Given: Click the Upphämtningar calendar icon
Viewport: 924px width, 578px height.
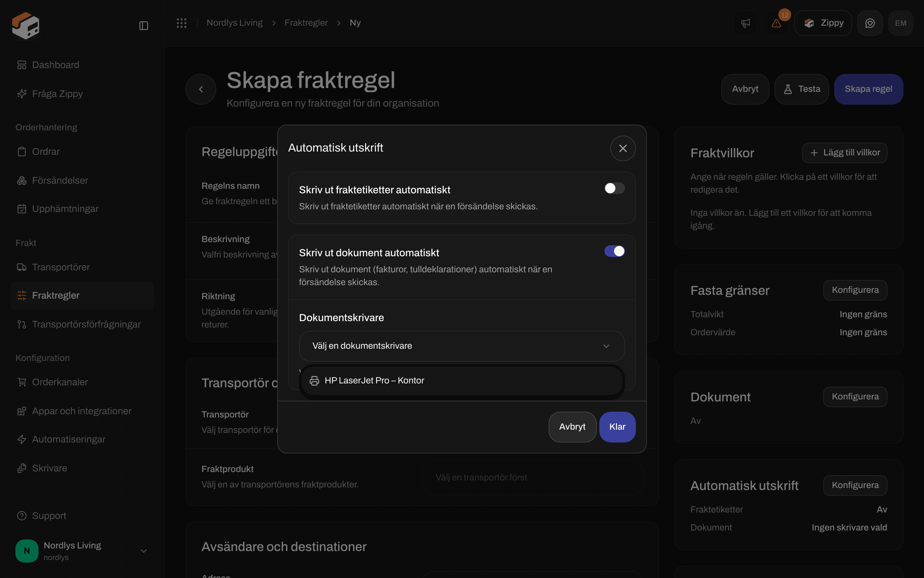Looking at the screenshot, I should tap(22, 209).
